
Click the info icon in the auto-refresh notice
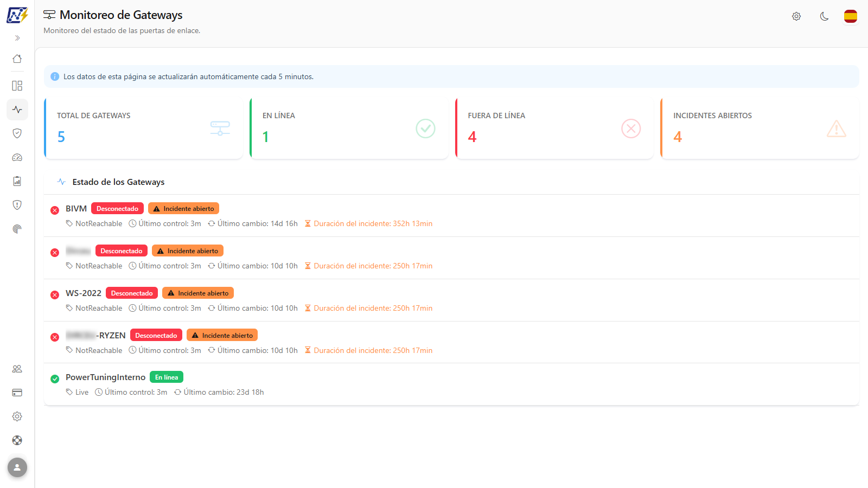[x=55, y=76]
